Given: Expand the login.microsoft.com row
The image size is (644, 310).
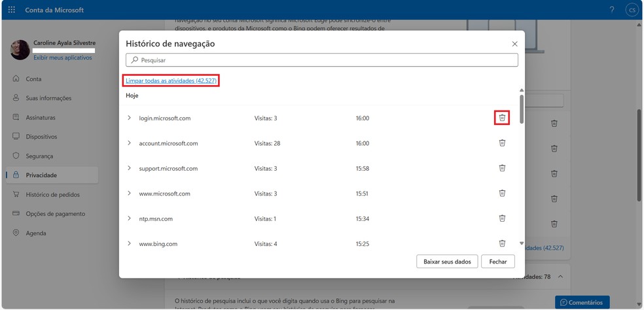Looking at the screenshot, I should [x=129, y=118].
